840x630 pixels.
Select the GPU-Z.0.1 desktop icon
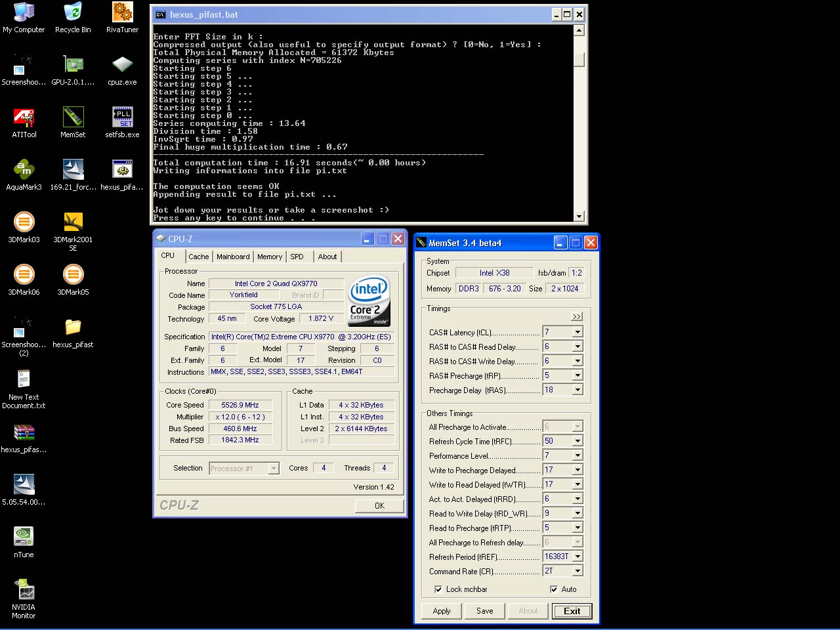tap(73, 70)
